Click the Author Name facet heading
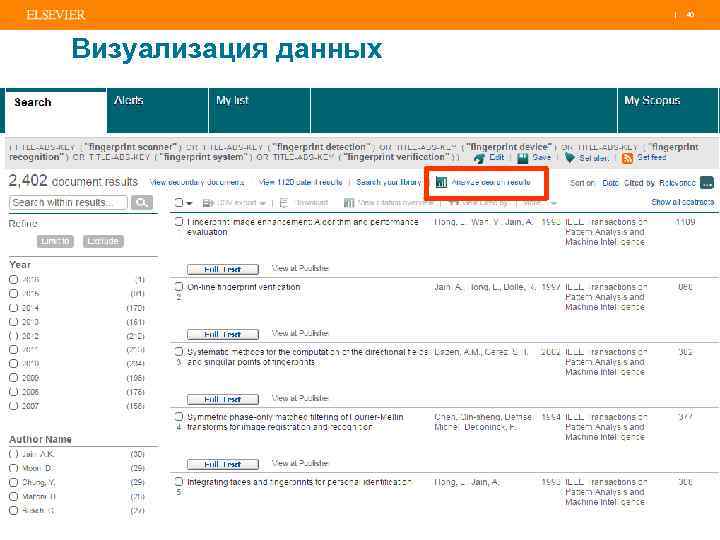This screenshot has height=540, width=720. 40,439
